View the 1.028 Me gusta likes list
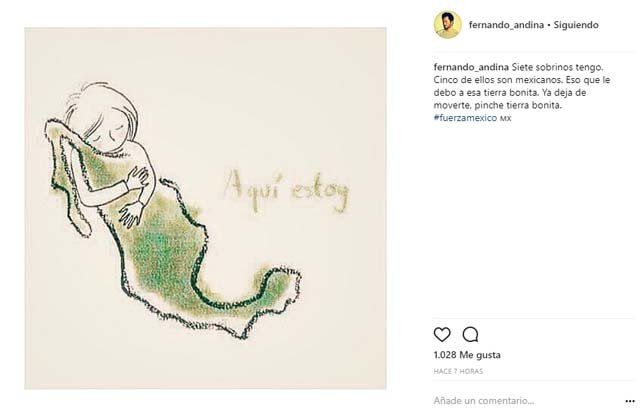 [467, 355]
